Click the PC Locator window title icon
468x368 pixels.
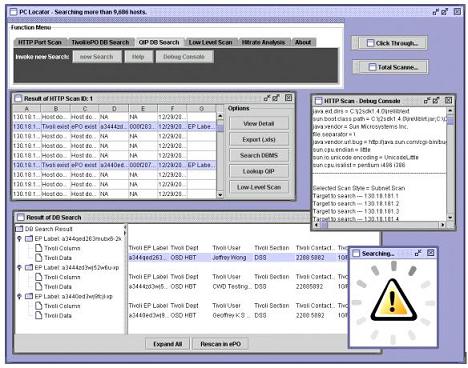(13, 12)
